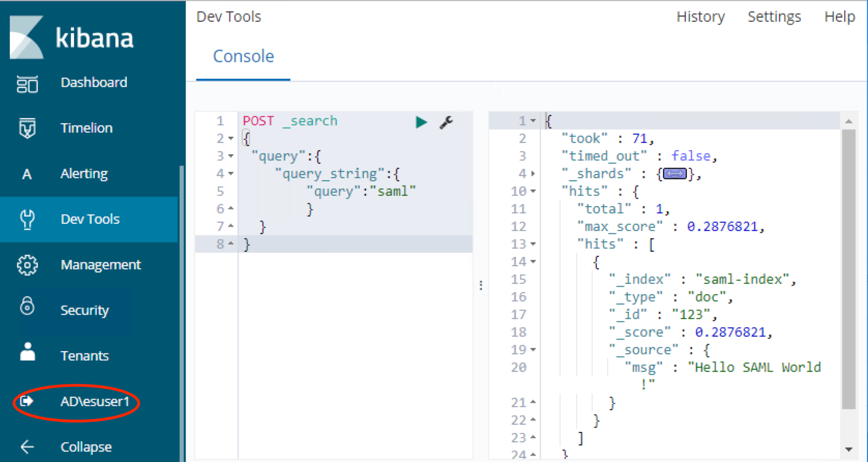Select the Dev Tools wrench icon
The width and height of the screenshot is (868, 462).
point(27,220)
